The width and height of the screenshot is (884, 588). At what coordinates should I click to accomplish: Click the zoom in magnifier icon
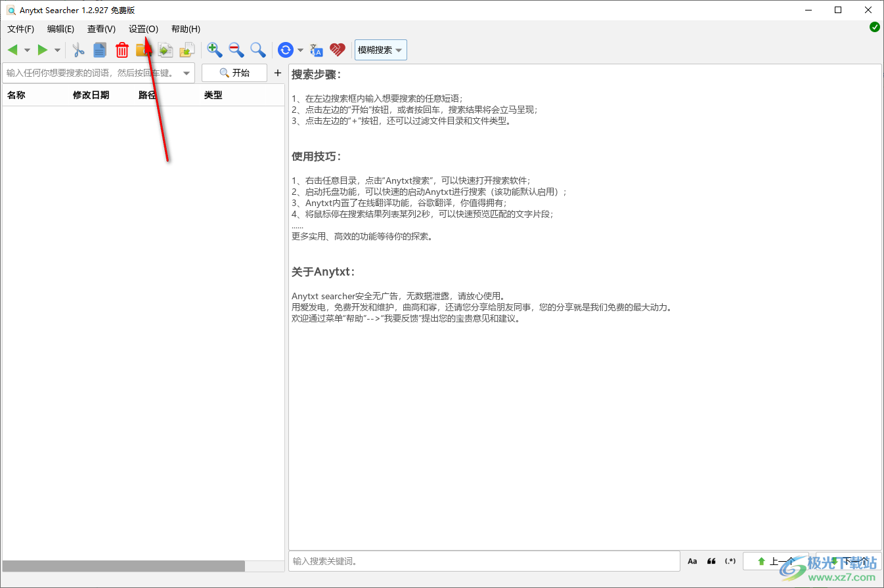point(215,50)
